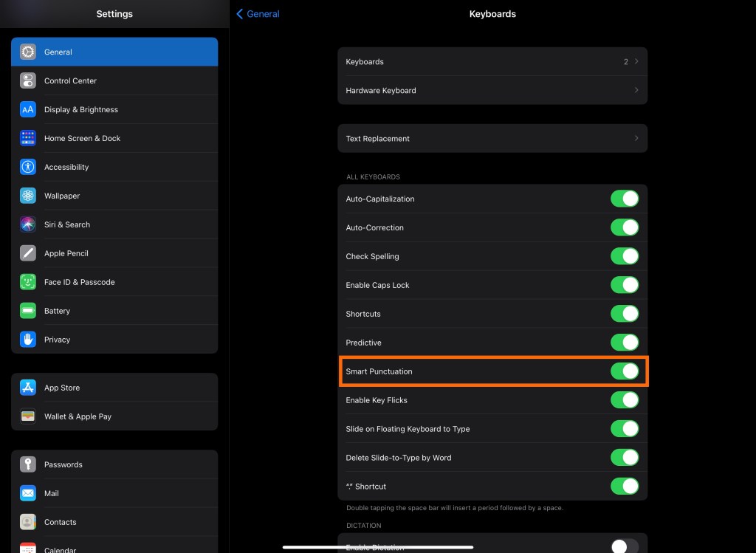
Task: Open Hardware Keyboard settings
Action: point(492,90)
